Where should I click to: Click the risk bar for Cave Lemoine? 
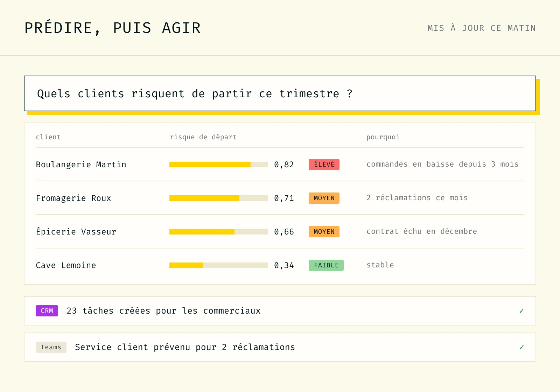coord(219,265)
